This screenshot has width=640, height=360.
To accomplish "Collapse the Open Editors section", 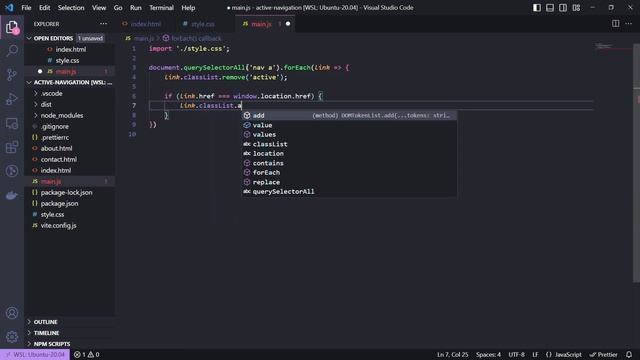I will (x=69, y=38).
